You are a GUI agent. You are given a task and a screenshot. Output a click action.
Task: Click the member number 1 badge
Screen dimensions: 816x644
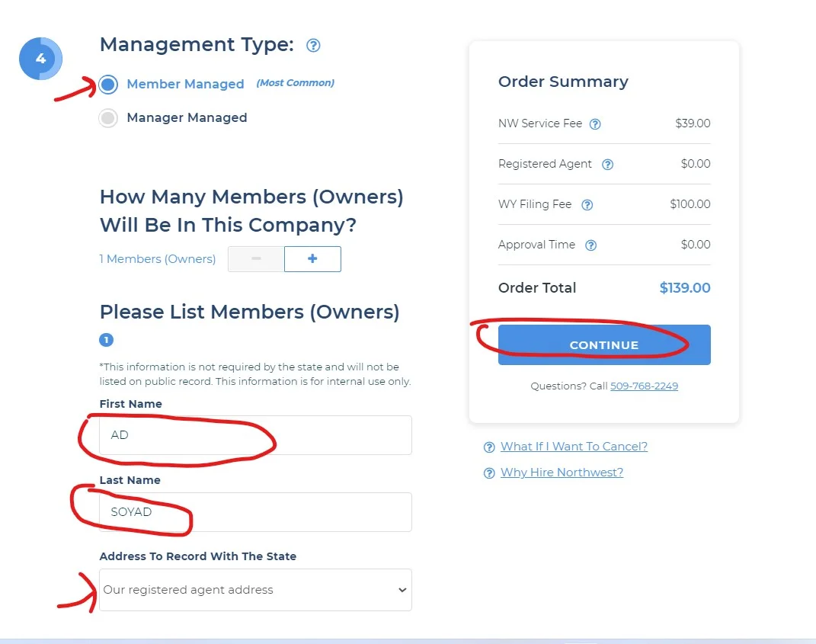pyautogui.click(x=107, y=340)
